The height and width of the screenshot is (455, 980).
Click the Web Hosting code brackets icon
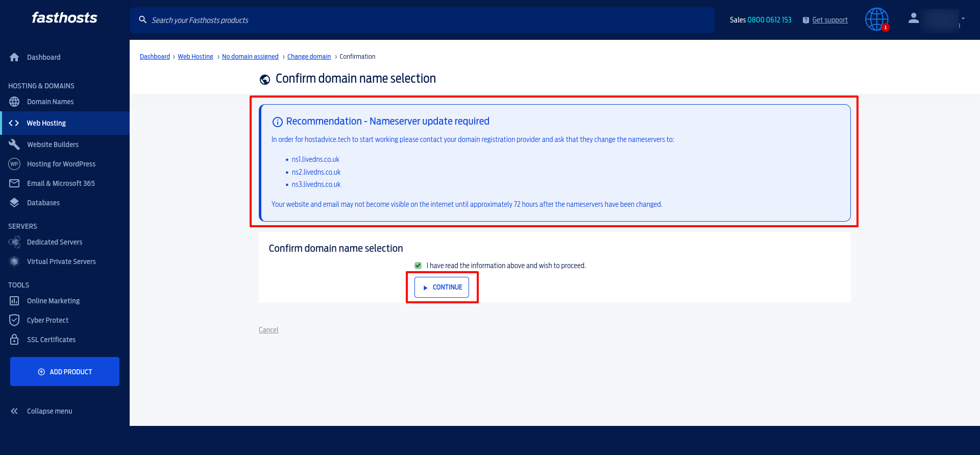coord(14,123)
